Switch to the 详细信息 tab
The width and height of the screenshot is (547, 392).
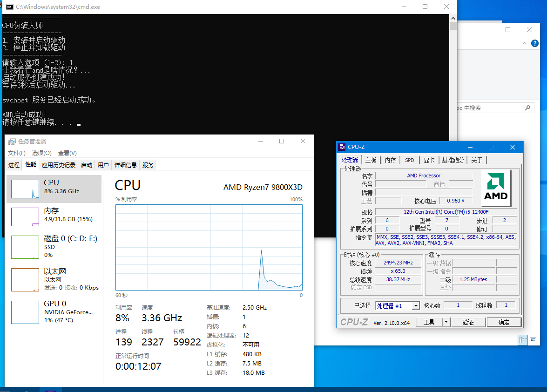click(126, 165)
